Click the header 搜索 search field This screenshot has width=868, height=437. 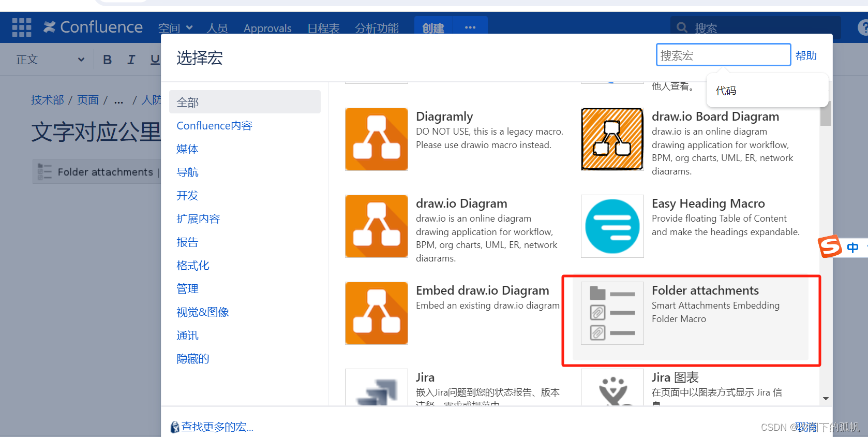[755, 27]
